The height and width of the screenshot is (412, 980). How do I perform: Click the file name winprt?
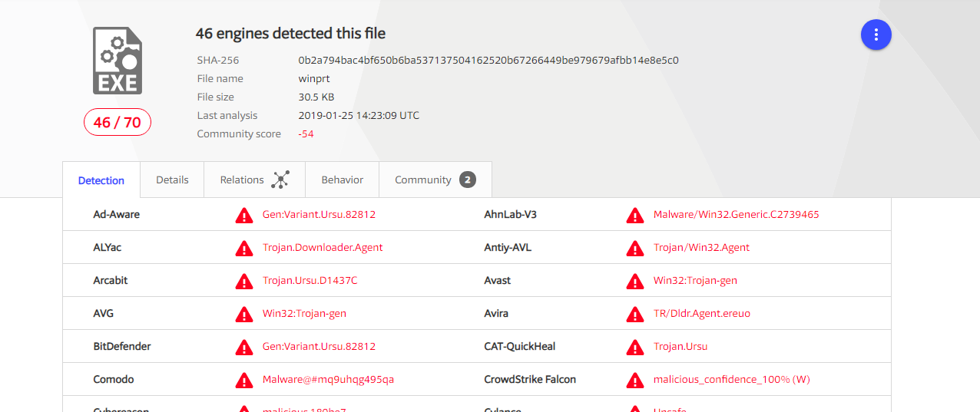(x=314, y=78)
